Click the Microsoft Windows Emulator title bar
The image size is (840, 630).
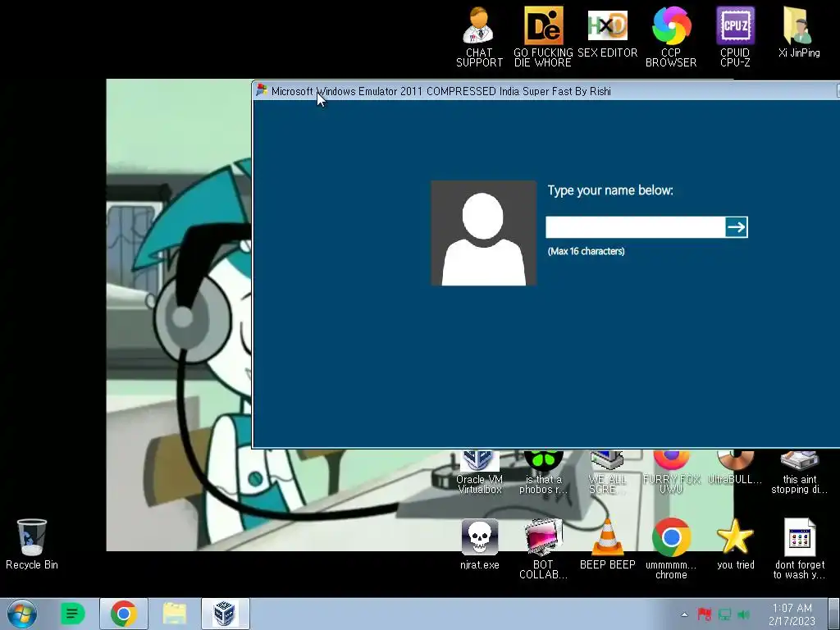(x=546, y=91)
